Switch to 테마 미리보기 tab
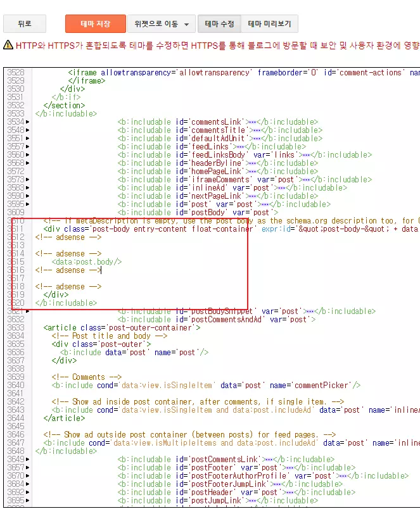The height and width of the screenshot is (509, 420). pyautogui.click(x=270, y=23)
